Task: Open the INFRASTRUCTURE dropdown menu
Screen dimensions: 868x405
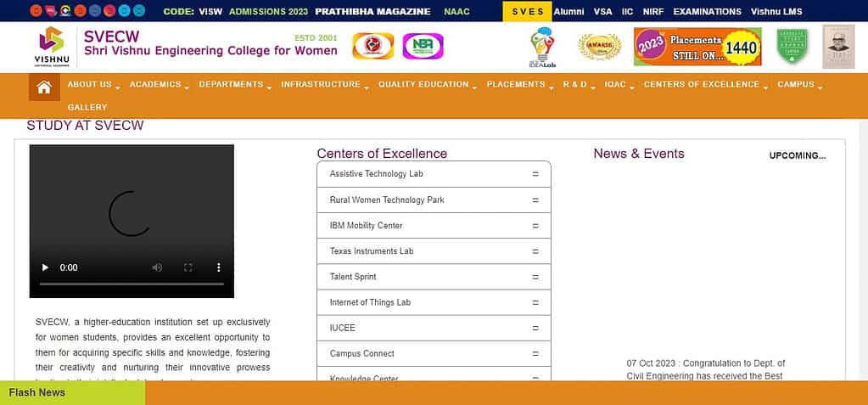Action: pos(324,85)
